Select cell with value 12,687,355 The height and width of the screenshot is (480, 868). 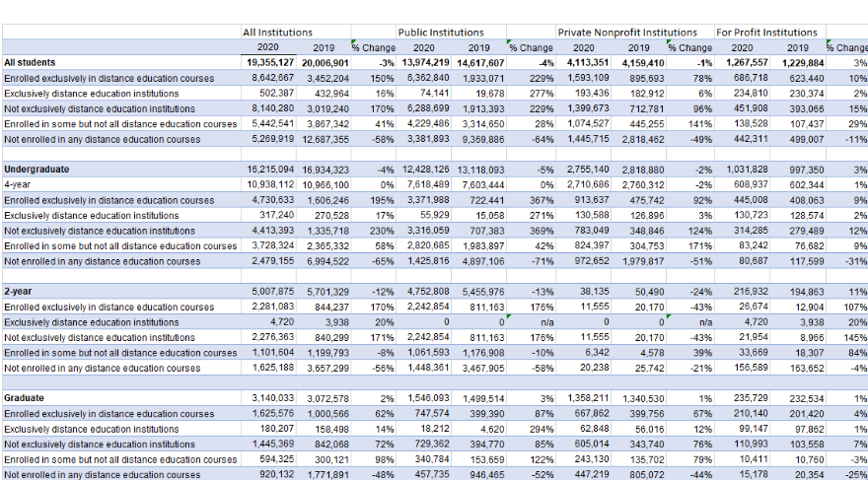(324, 139)
